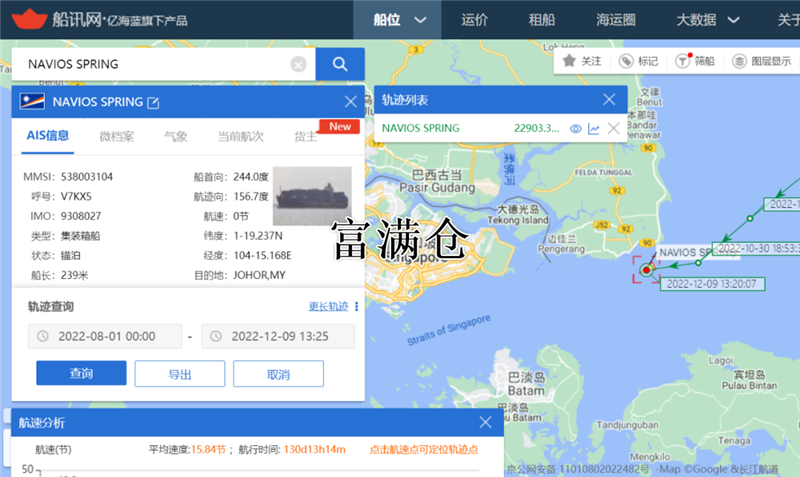Switch to the AIS信息 tab

pos(47,136)
